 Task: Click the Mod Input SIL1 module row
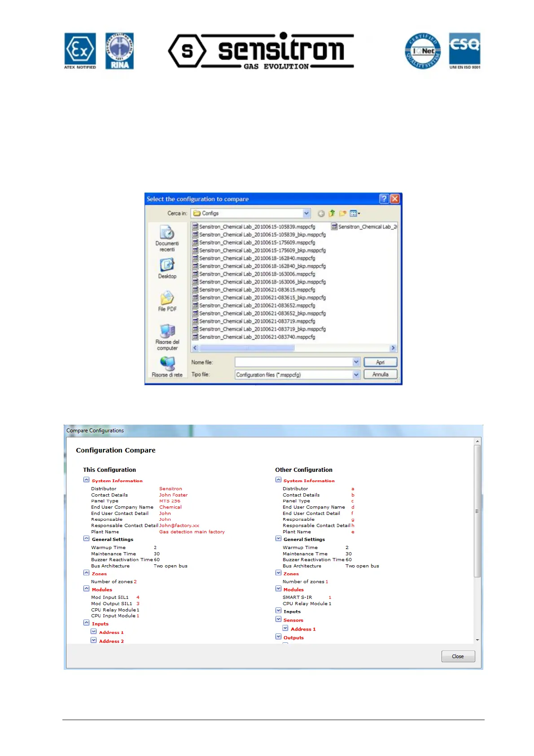point(115,598)
